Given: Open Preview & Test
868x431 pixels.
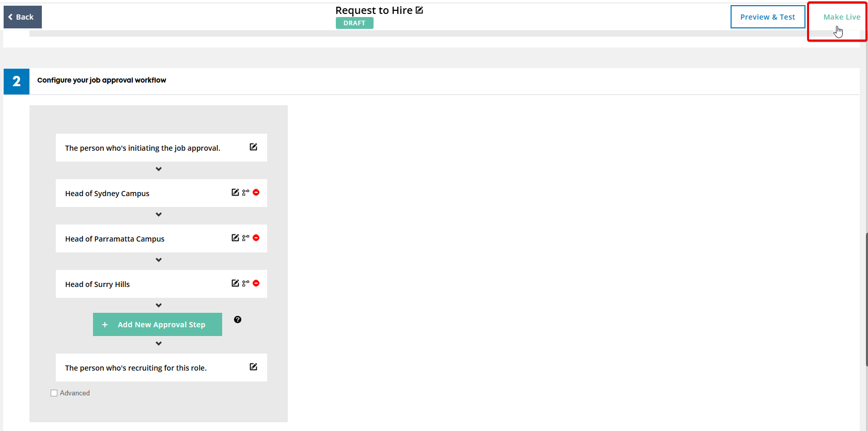Looking at the screenshot, I should 768,17.
